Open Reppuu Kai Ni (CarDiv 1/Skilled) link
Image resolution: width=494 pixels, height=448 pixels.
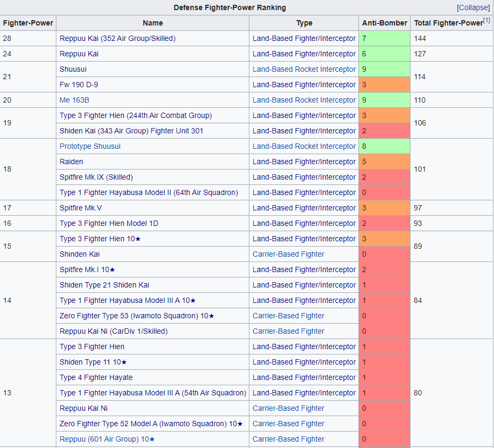click(x=113, y=332)
